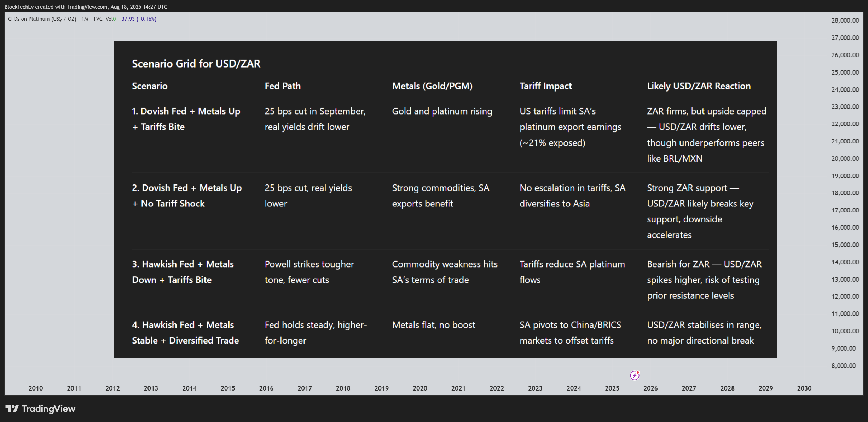
Task: Click the Scenario Grid for USD/ZAR heading
Action: pos(196,64)
